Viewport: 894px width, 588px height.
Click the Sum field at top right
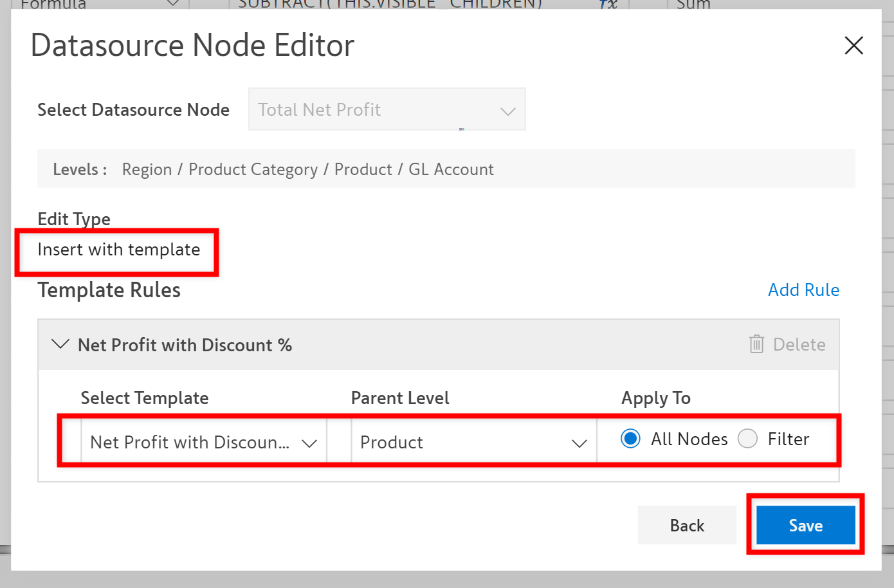click(x=693, y=5)
